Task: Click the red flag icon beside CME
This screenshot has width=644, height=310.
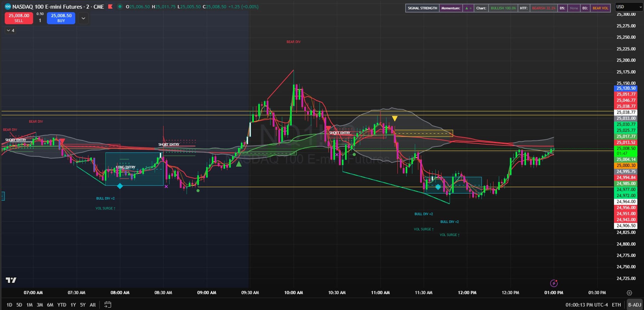Action: (x=110, y=7)
